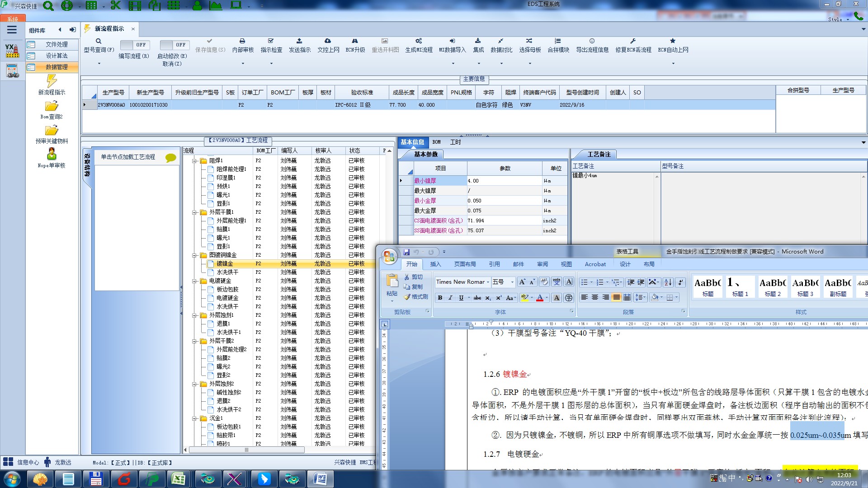Open the 页面布局 ribbon tab in Word
This screenshot has width=868, height=488.
pyautogui.click(x=465, y=264)
